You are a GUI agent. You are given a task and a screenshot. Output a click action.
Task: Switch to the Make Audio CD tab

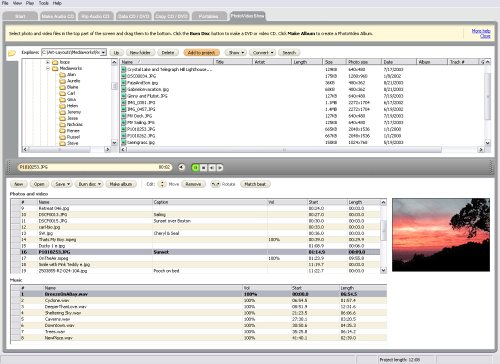[x=58, y=16]
